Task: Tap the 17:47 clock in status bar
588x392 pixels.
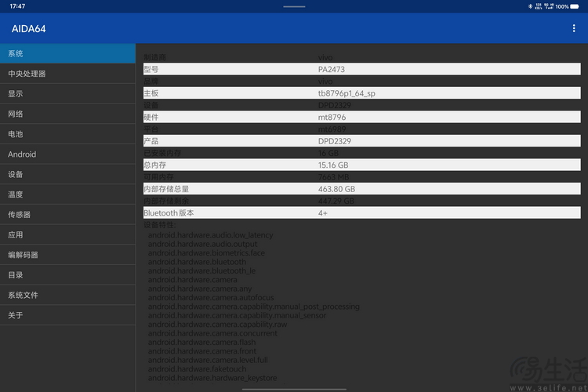Action: [x=17, y=6]
